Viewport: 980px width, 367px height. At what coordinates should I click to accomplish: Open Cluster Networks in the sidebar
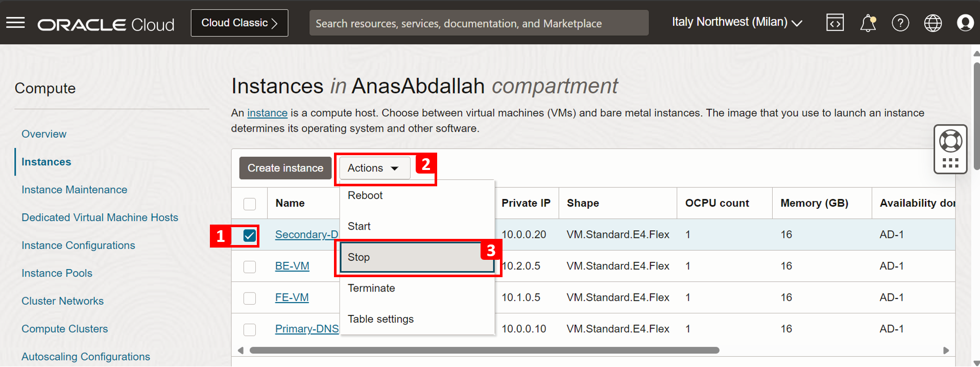point(63,301)
